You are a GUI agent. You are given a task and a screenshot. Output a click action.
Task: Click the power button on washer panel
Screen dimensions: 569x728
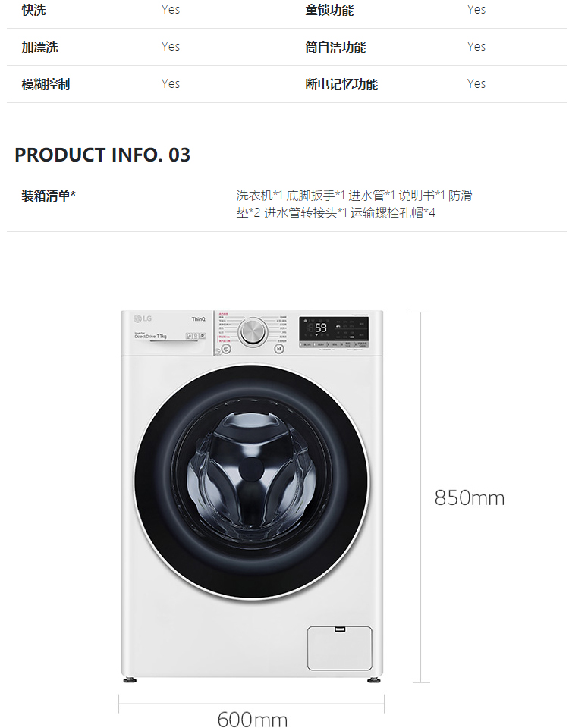point(226,349)
